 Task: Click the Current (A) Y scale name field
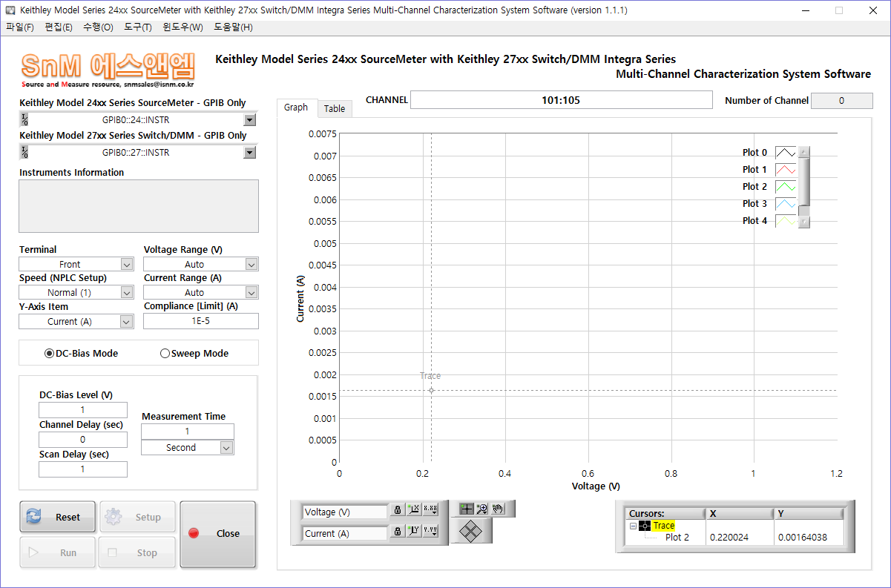(345, 533)
